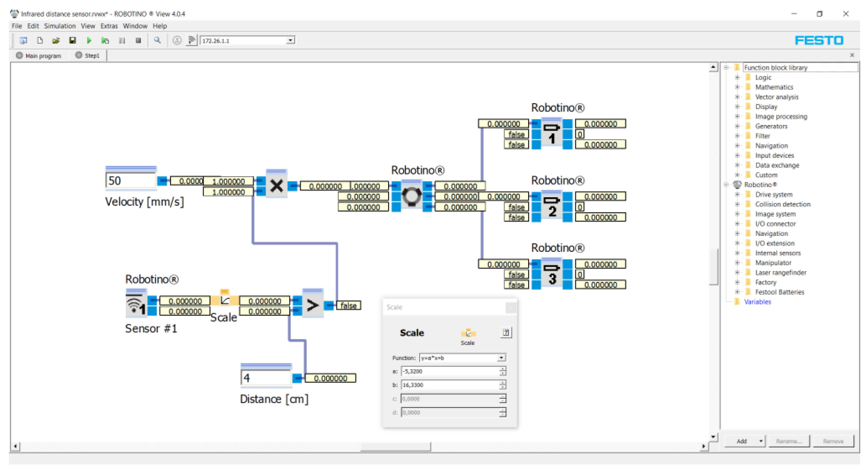Screen dimensions: 868x473
Task: Select the Variables item in library tree
Action: pos(757,302)
